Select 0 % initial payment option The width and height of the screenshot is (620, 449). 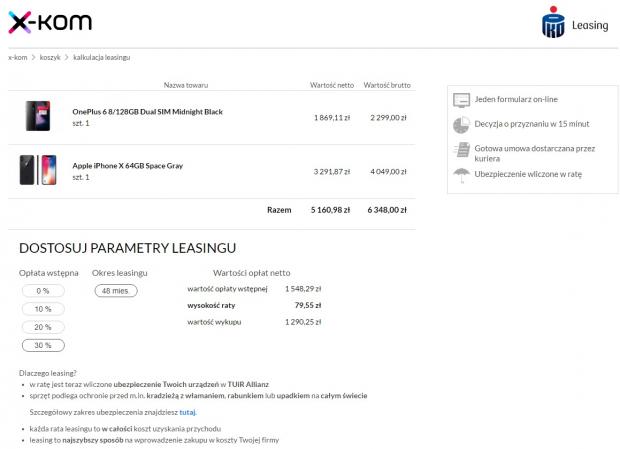pos(43,291)
